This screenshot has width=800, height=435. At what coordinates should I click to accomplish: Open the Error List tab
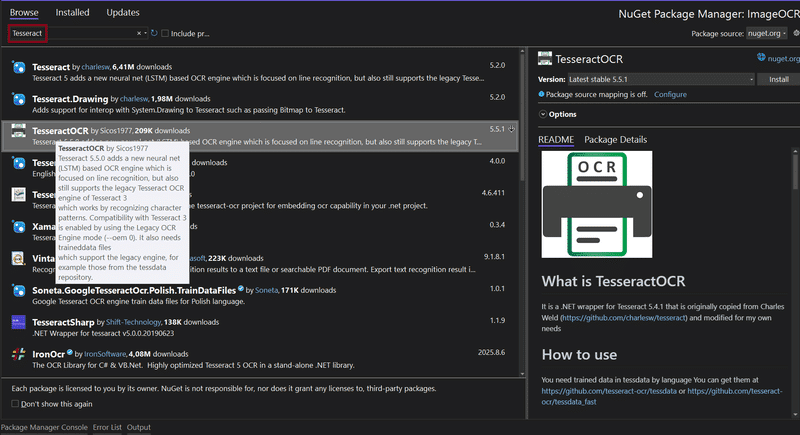pos(107,427)
